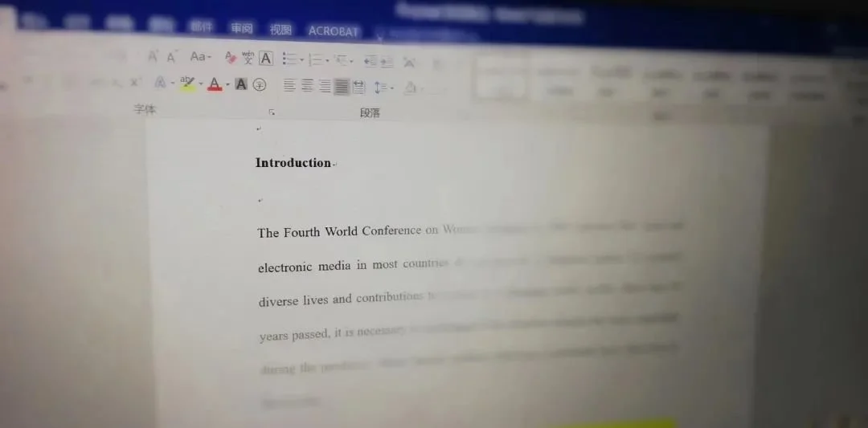Image resolution: width=868 pixels, height=428 pixels.
Task: Click the Multilevel List icon
Action: 341,59
